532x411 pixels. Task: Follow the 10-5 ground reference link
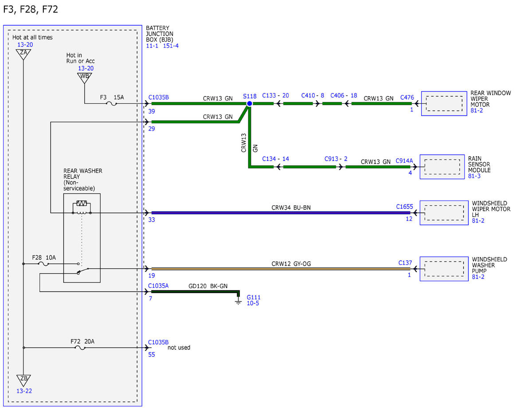(x=253, y=303)
